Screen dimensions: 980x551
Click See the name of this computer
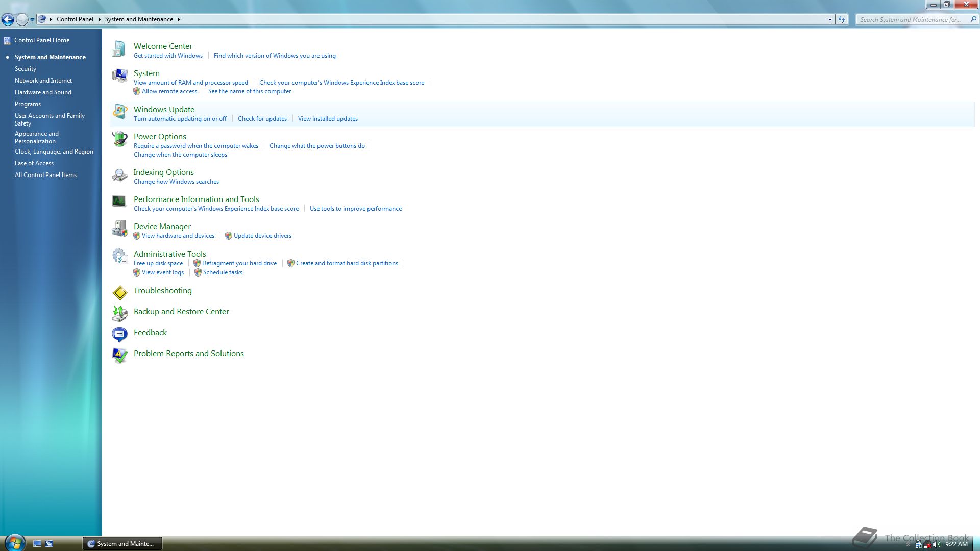point(250,91)
